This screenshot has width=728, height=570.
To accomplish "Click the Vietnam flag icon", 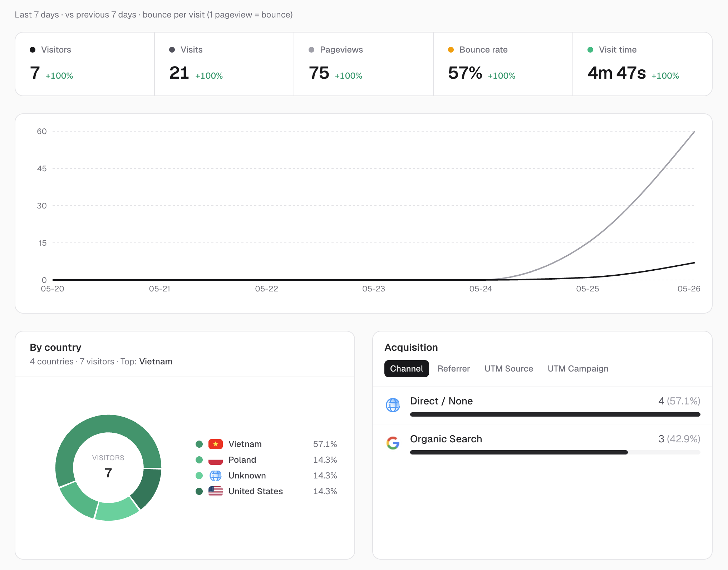I will tap(216, 444).
